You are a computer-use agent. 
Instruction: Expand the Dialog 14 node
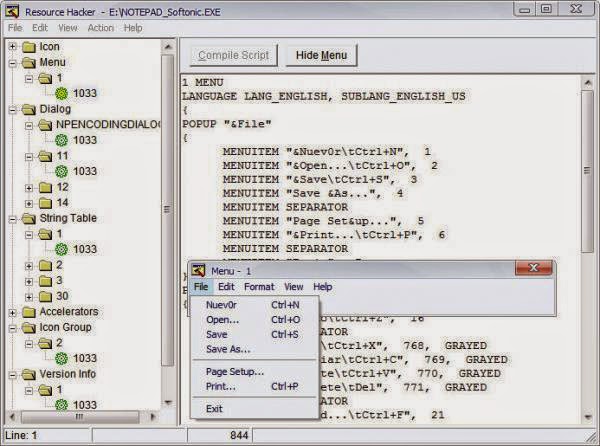click(29, 203)
